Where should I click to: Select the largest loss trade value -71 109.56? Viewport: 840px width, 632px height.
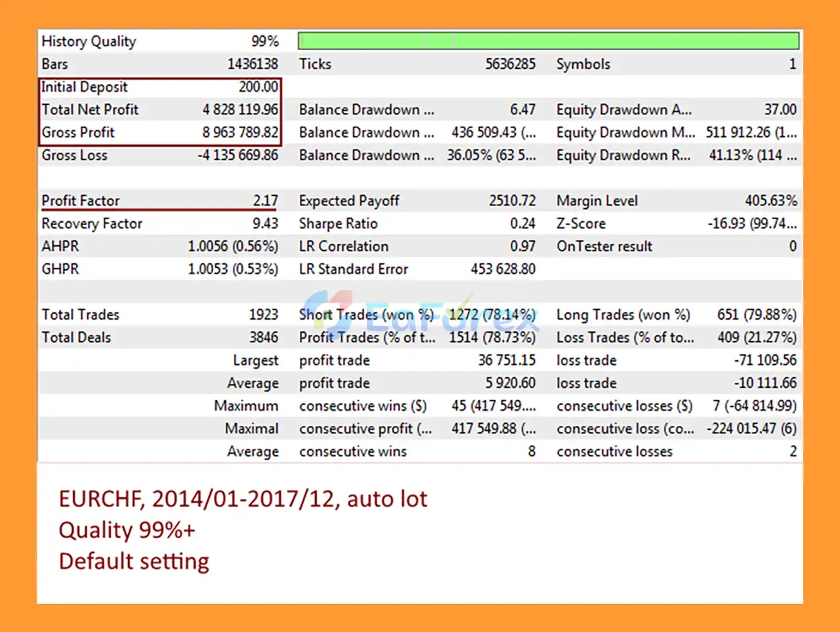[x=765, y=360]
